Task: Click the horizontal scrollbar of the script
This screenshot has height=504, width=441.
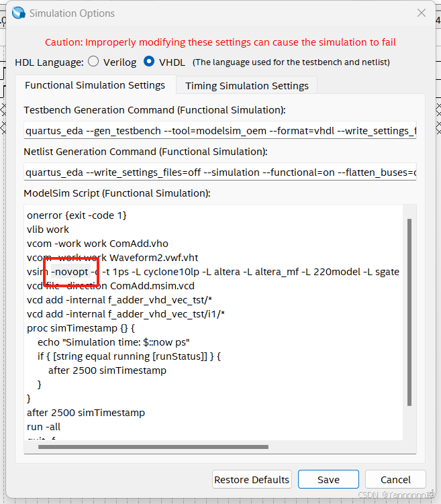Action: coord(153,447)
